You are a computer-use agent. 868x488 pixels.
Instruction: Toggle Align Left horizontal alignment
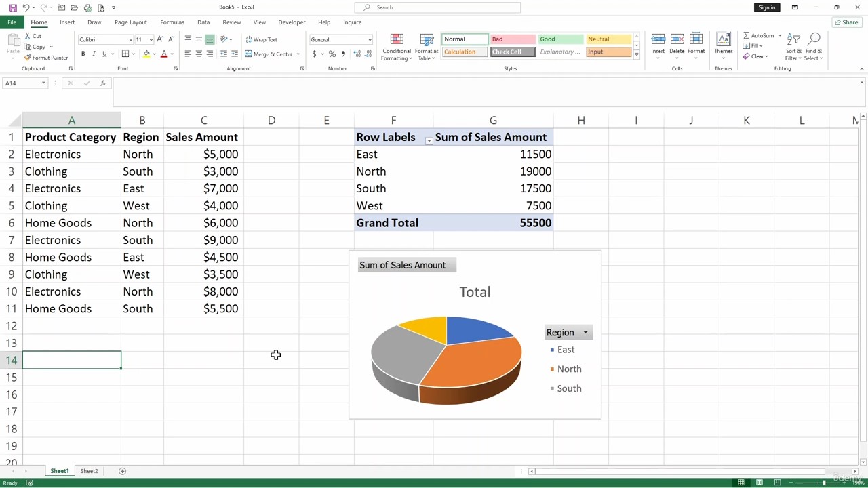tap(188, 54)
